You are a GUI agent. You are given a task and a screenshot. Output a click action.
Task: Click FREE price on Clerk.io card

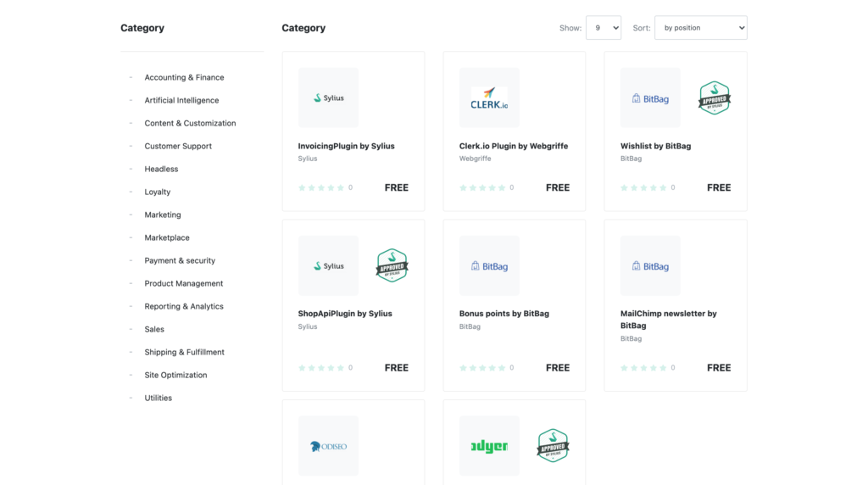click(x=558, y=187)
